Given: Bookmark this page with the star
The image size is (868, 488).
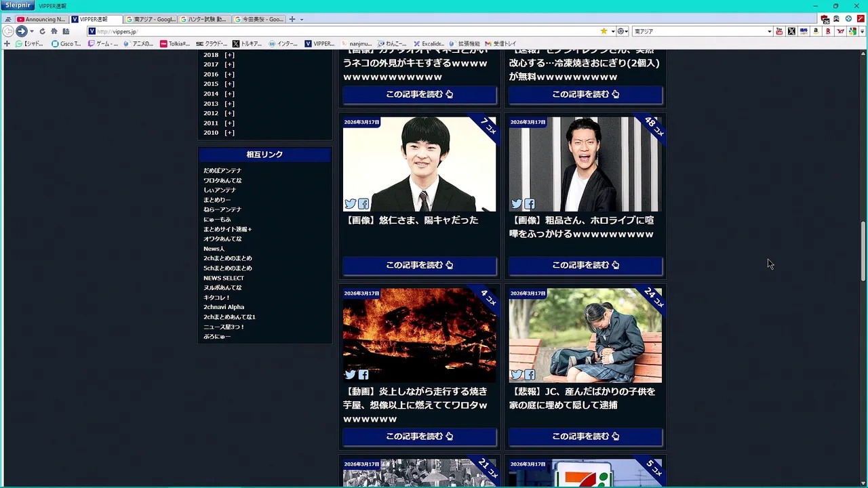Looking at the screenshot, I should pos(604,31).
